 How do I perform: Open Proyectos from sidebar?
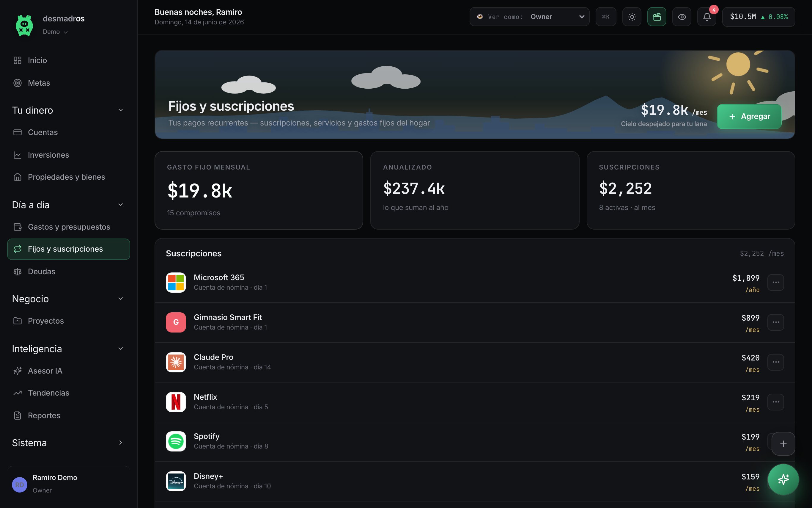68,321
